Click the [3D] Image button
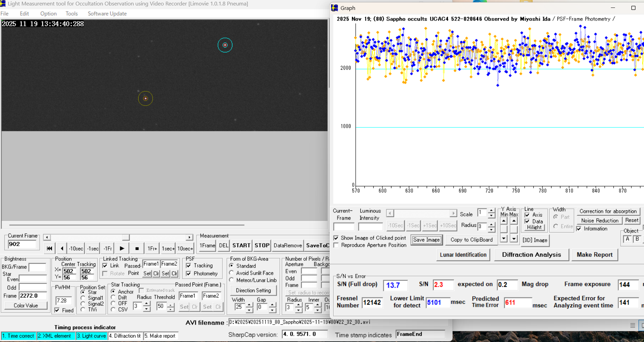 (535, 240)
